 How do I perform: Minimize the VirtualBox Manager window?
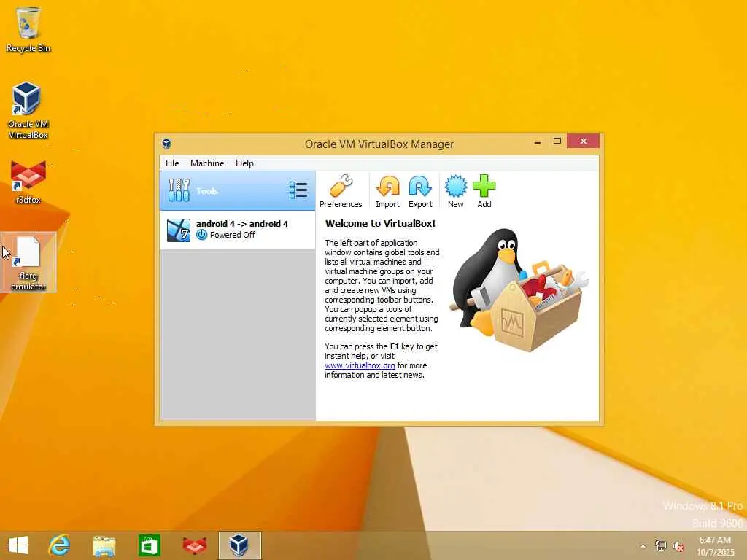538,141
